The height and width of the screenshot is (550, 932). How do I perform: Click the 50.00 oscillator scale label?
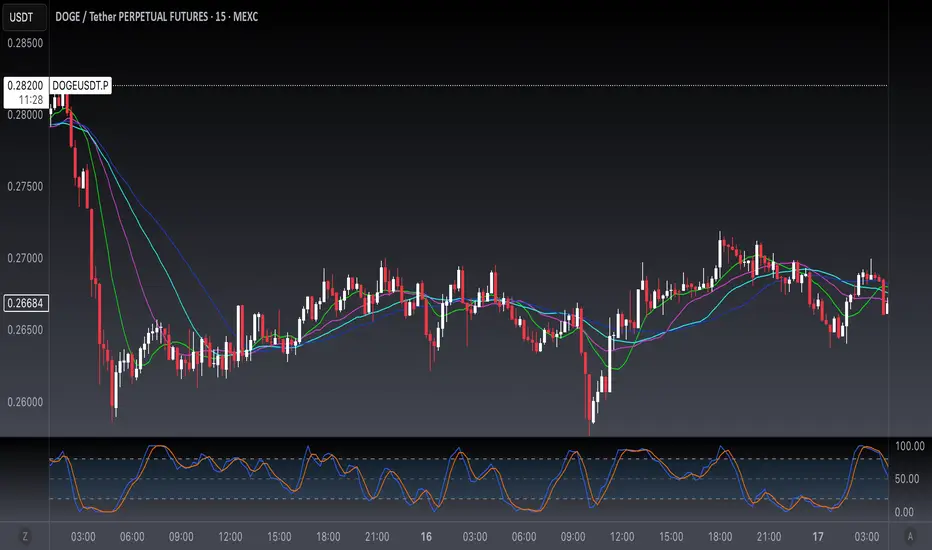tap(909, 480)
